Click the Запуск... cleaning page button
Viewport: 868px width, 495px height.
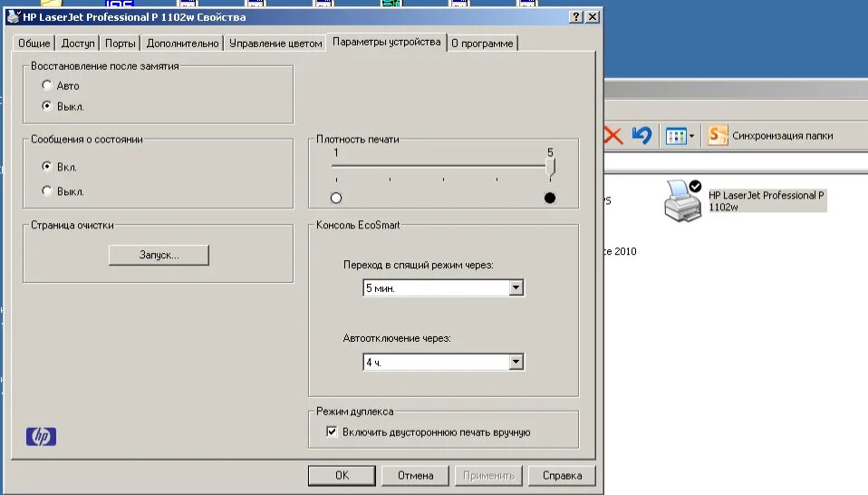tap(159, 255)
